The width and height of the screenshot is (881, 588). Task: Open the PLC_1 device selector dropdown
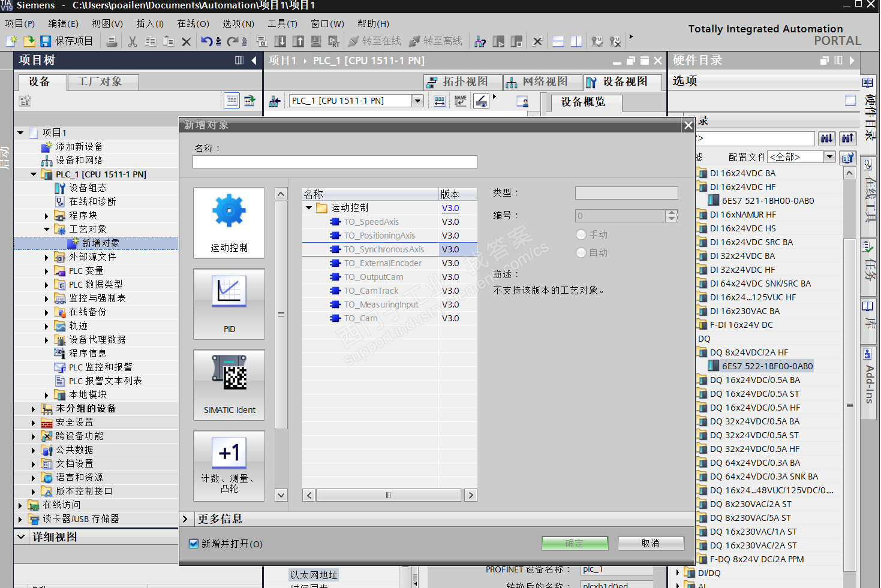click(417, 101)
